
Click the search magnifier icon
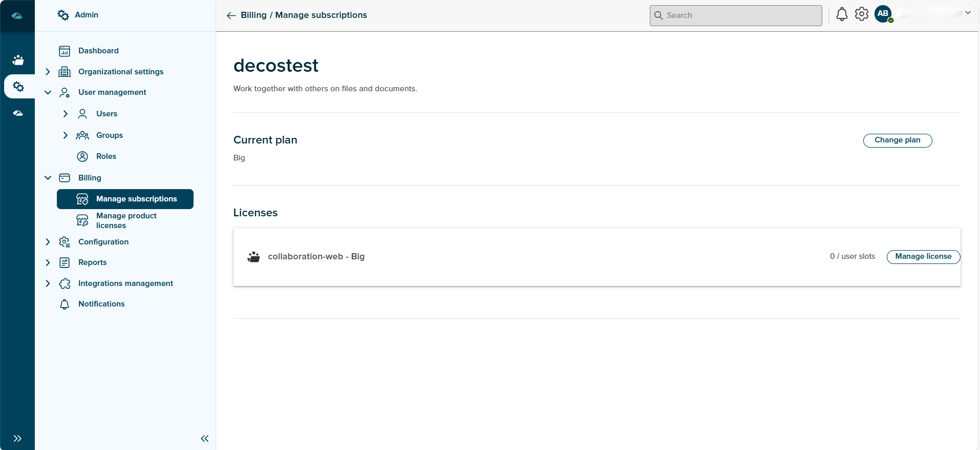pyautogui.click(x=658, y=15)
